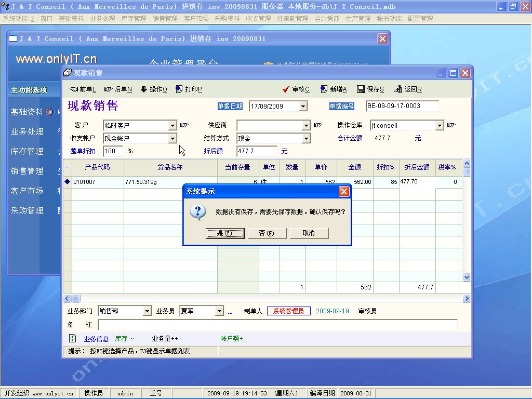Viewport: 532px width, 399px height.
Task: Click the 是(Y) button in the dialog
Action: click(x=225, y=233)
